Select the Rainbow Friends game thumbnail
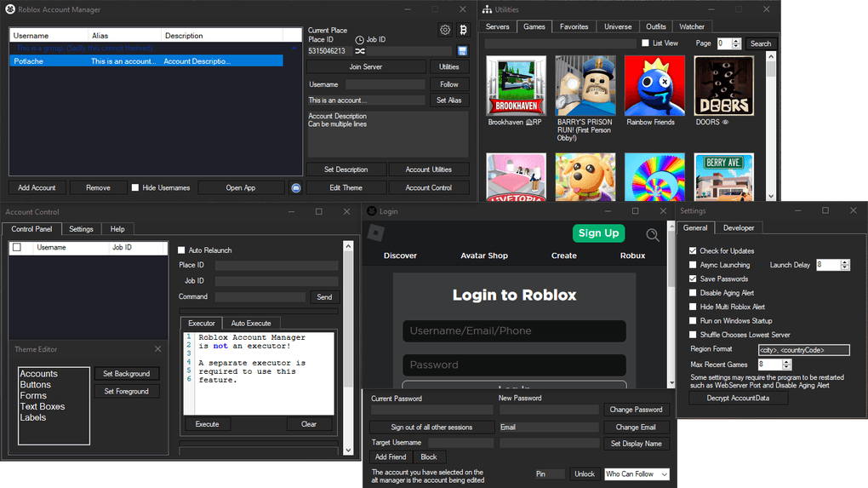The image size is (868, 488). (x=654, y=85)
